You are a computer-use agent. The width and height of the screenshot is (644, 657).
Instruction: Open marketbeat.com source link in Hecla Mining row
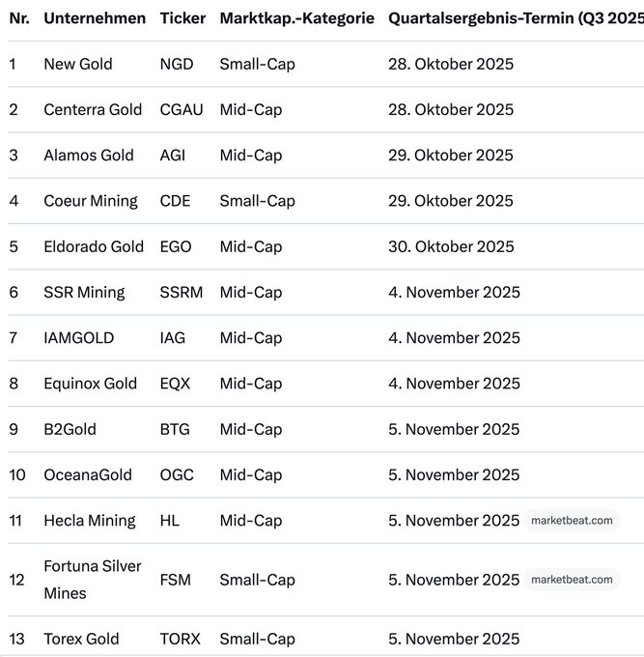572,521
